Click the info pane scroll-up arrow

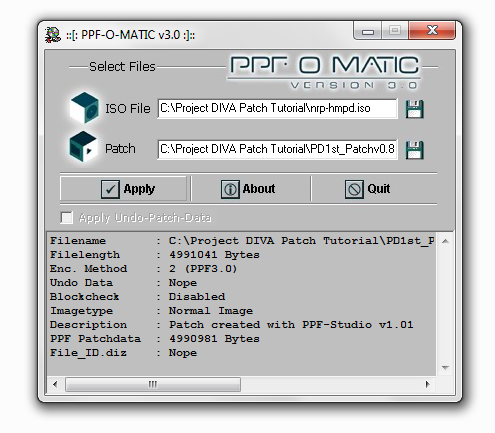tap(445, 241)
